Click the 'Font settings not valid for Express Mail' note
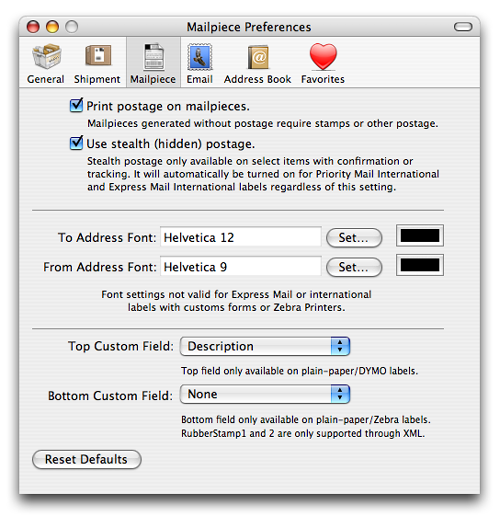 pyautogui.click(x=236, y=301)
